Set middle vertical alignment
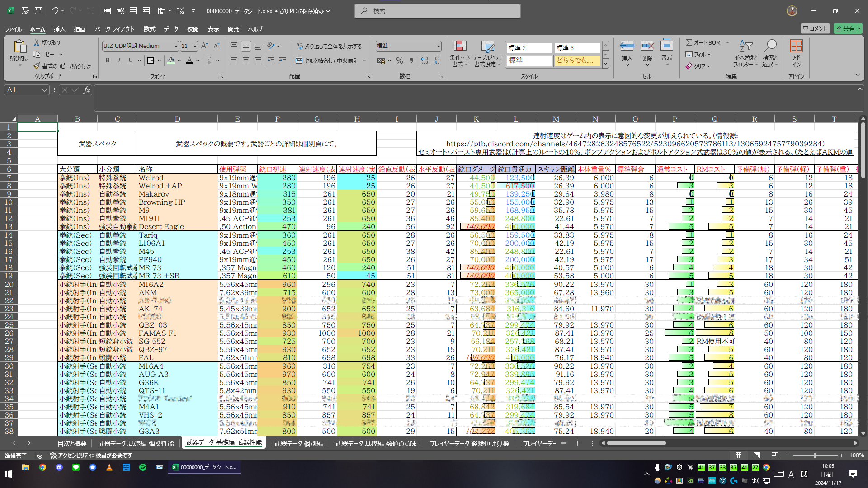This screenshot has width=868, height=488. 246,46
